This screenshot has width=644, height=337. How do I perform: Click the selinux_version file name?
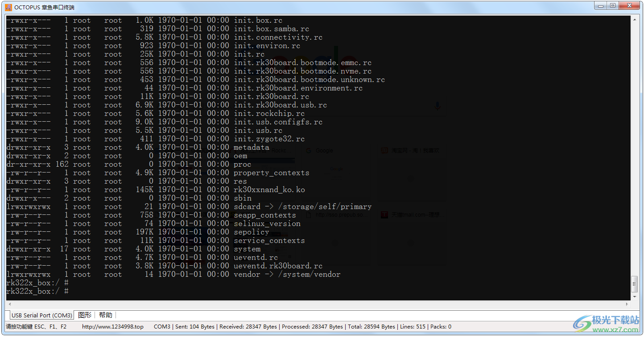click(x=267, y=223)
